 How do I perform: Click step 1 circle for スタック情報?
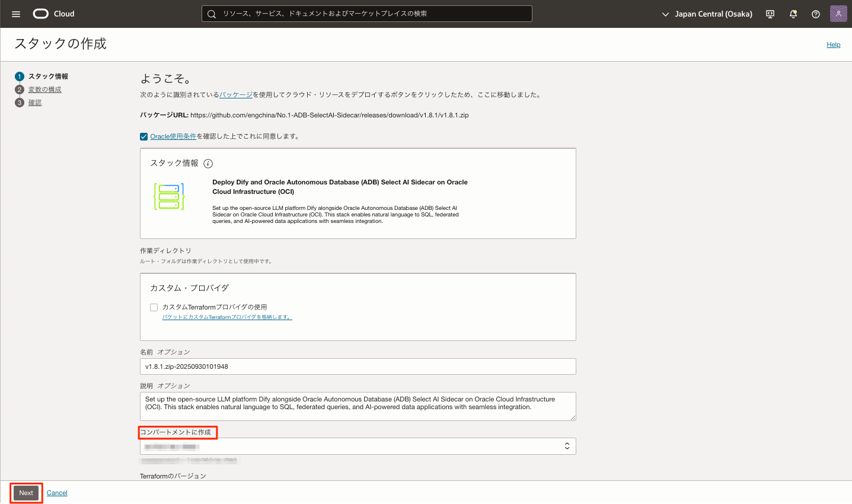(20, 76)
